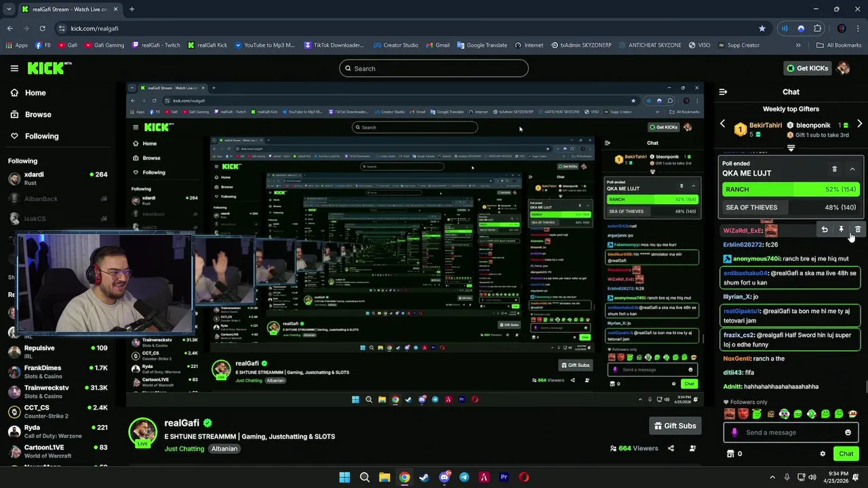Image resolution: width=868 pixels, height=488 pixels.
Task: Focus the Kick search field
Action: [x=434, y=68]
